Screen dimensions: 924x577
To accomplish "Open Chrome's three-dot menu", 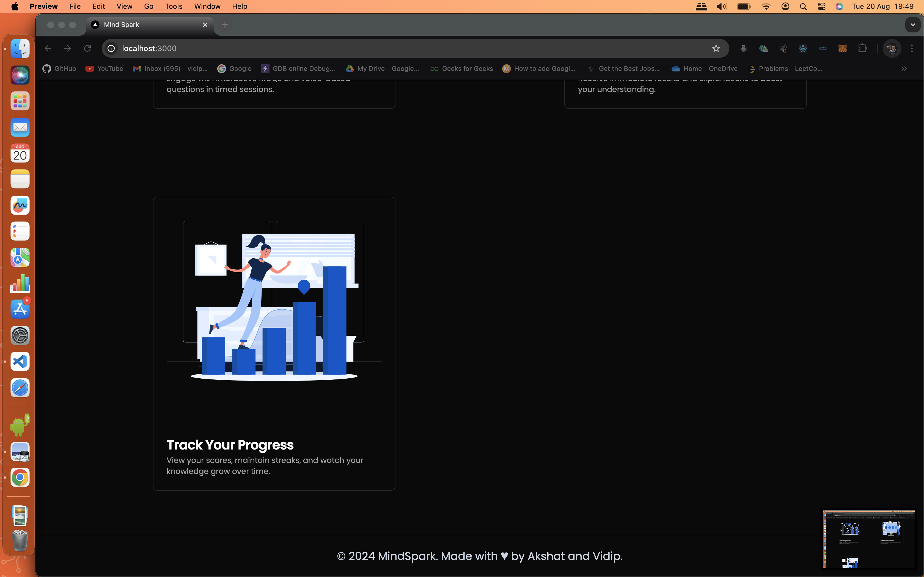I will [x=912, y=48].
